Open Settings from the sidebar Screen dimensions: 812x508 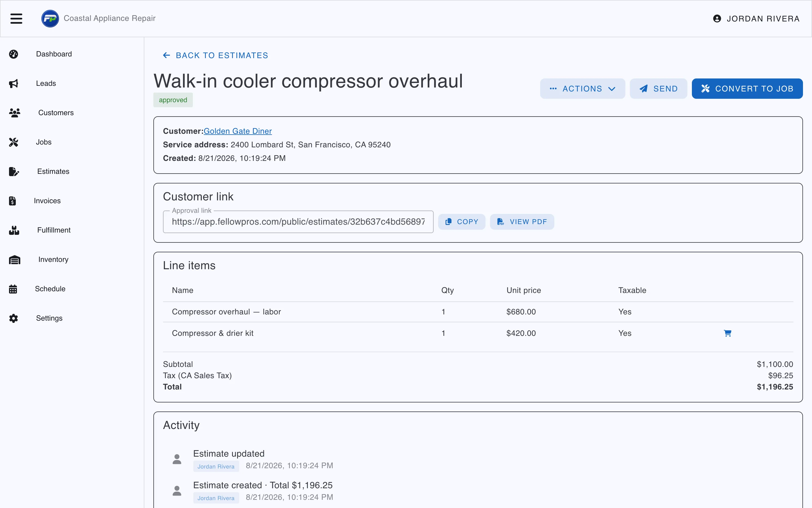[x=72, y=318]
